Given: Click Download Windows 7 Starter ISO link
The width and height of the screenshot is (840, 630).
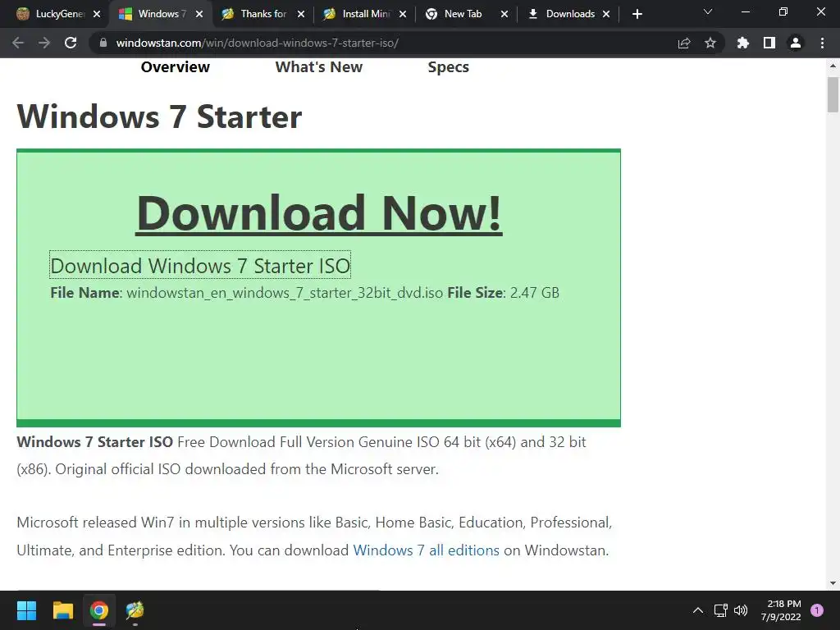Looking at the screenshot, I should point(200,266).
